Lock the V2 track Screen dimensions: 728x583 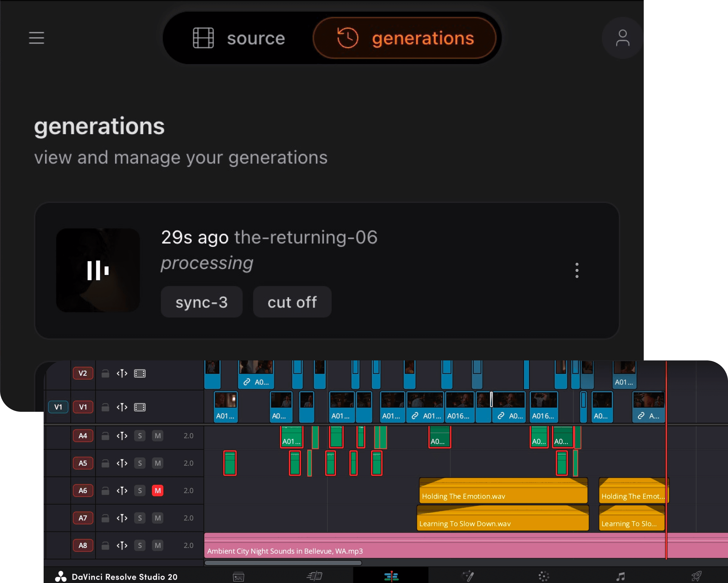coord(105,373)
